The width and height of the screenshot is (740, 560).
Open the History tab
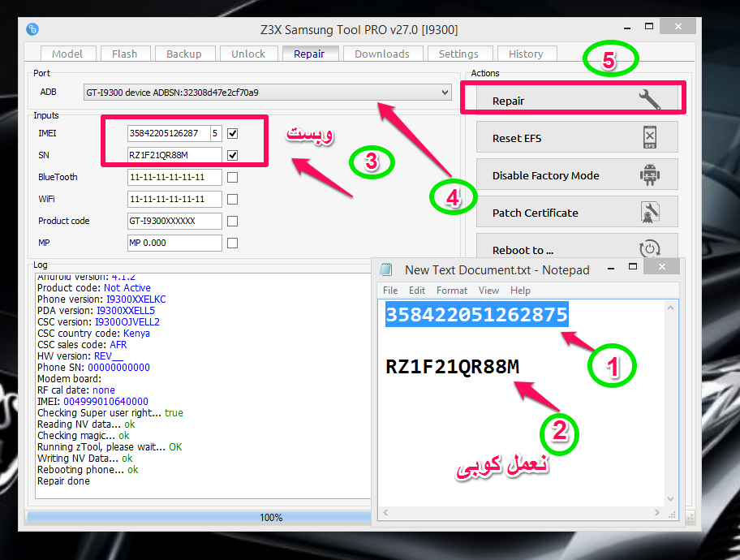(527, 54)
